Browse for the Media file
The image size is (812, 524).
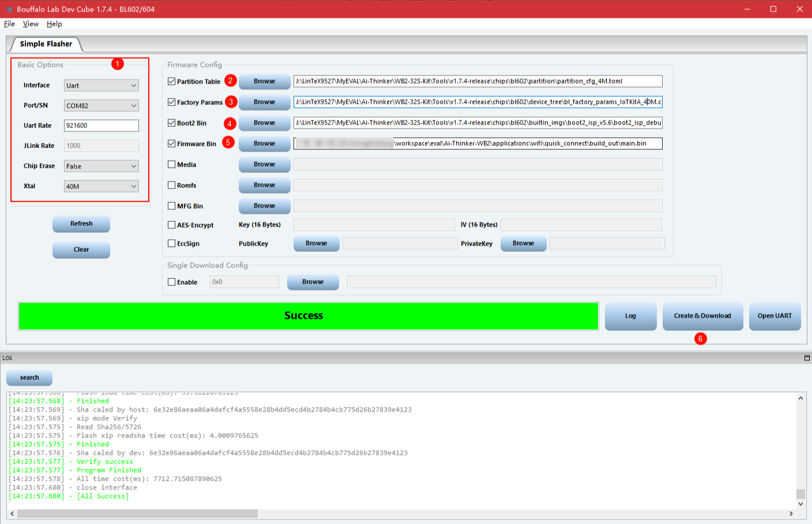click(265, 164)
